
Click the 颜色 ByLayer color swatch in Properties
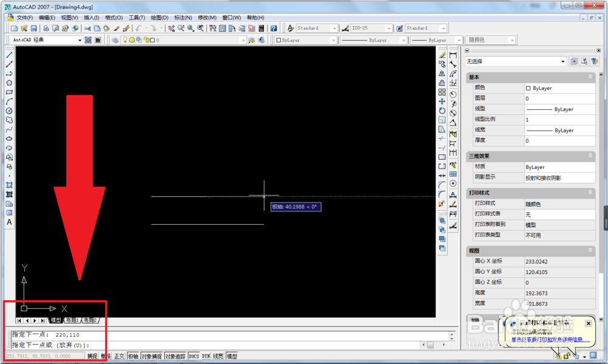click(x=528, y=88)
